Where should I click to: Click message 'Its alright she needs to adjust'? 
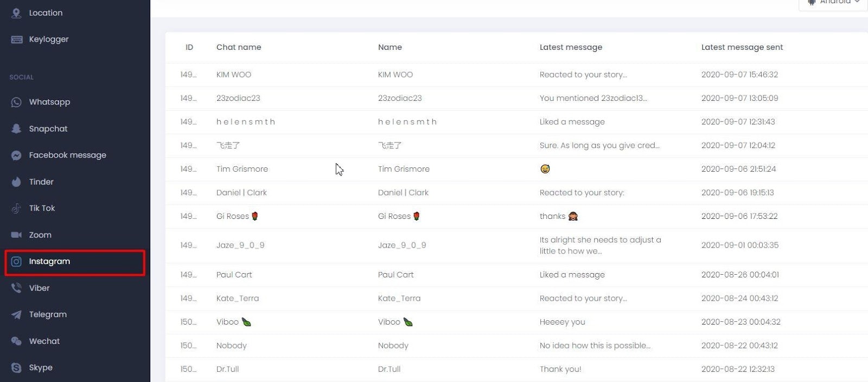pyautogui.click(x=601, y=245)
